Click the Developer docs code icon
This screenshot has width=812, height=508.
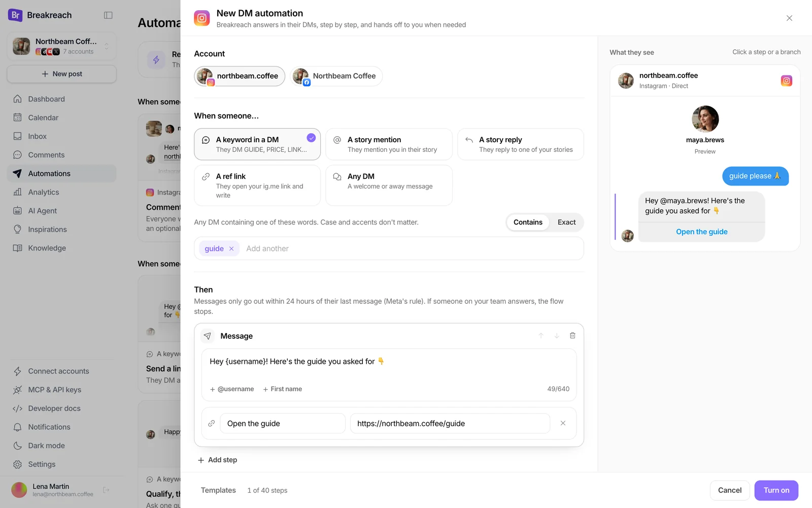click(x=18, y=408)
